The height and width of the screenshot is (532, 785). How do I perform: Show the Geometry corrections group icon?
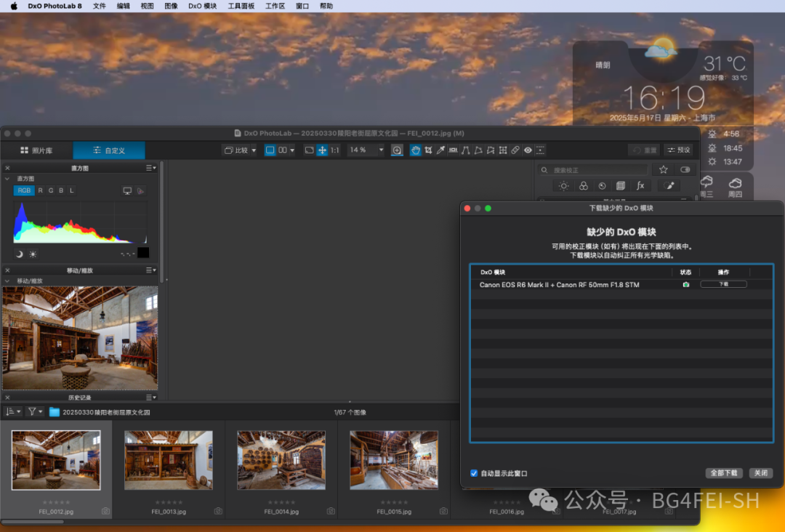coord(620,185)
